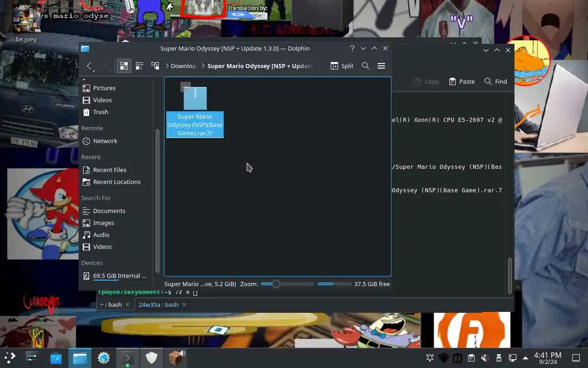The image size is (588, 368).
Task: Switch Dolphin to Icons view mode
Action: (x=124, y=66)
